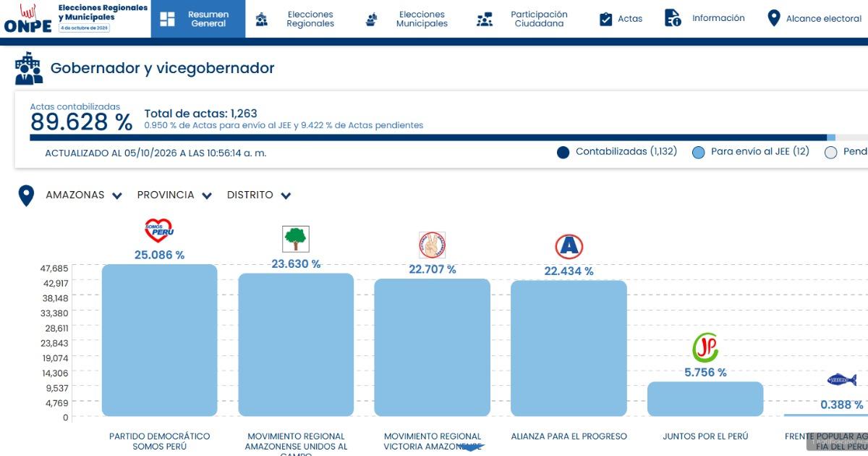
Task: Click the 25.086 % percentage label
Action: pos(159,255)
